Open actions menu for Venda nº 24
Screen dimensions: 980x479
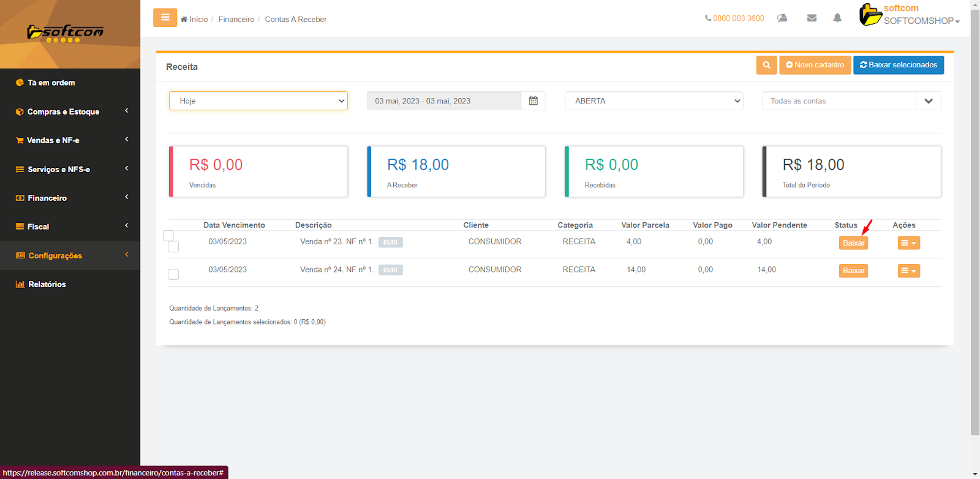(x=908, y=271)
